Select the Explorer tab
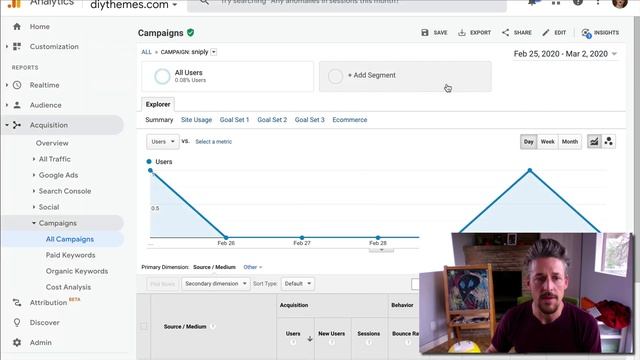The image size is (640, 360). [x=158, y=104]
